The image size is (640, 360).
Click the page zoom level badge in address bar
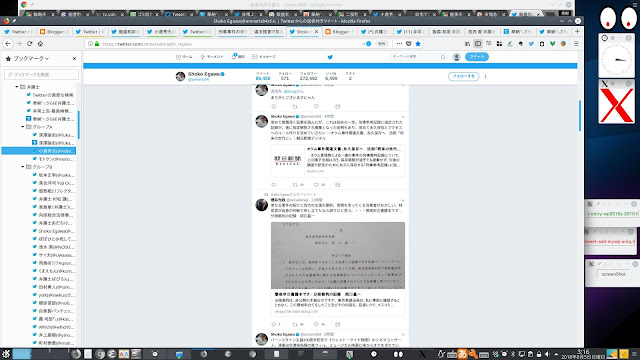click(381, 44)
